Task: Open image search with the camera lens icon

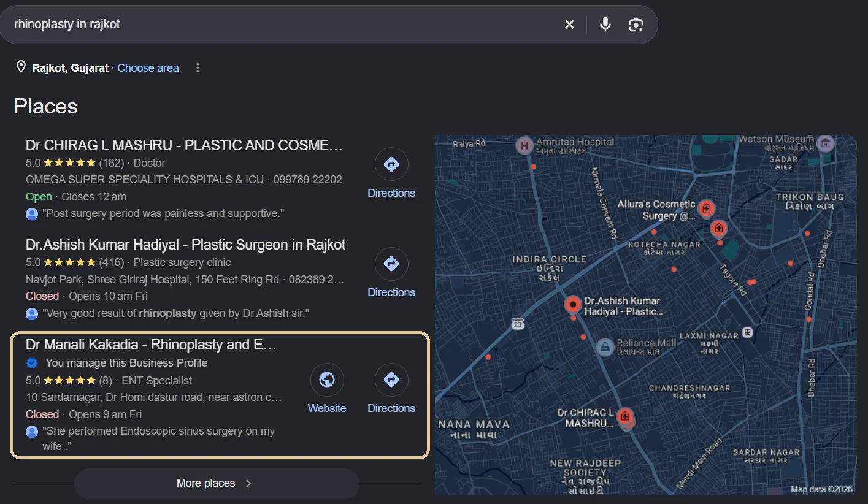Action: (636, 25)
